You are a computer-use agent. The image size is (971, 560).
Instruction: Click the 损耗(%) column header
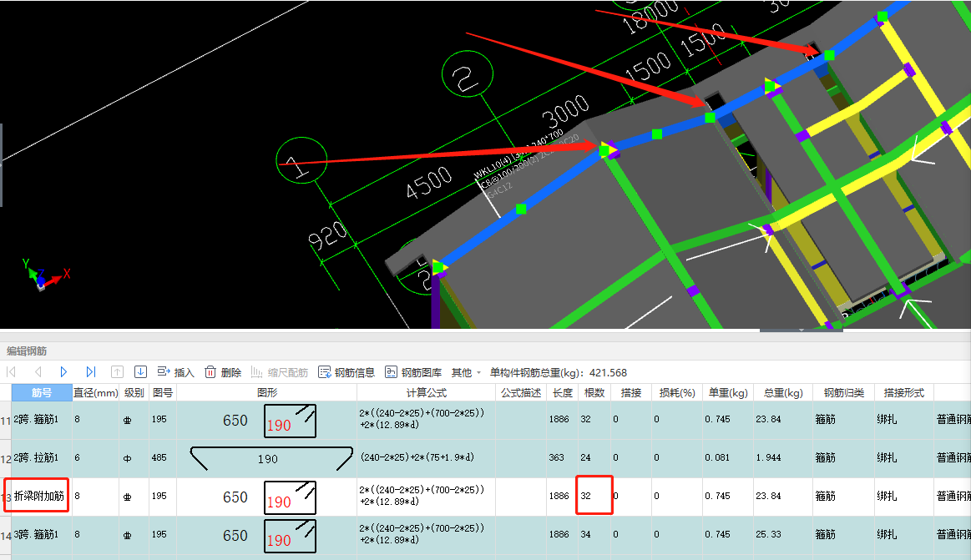pos(677,392)
